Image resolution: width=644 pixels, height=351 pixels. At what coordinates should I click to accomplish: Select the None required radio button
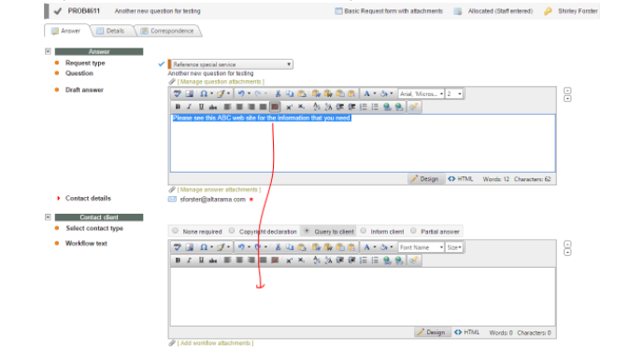pos(176,231)
